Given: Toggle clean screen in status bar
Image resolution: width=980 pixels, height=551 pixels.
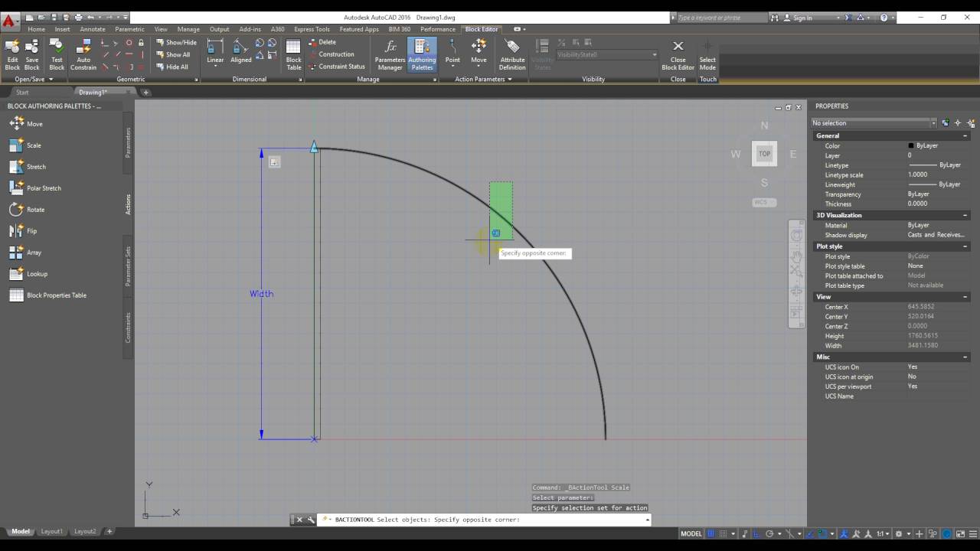Looking at the screenshot, I should click(959, 533).
